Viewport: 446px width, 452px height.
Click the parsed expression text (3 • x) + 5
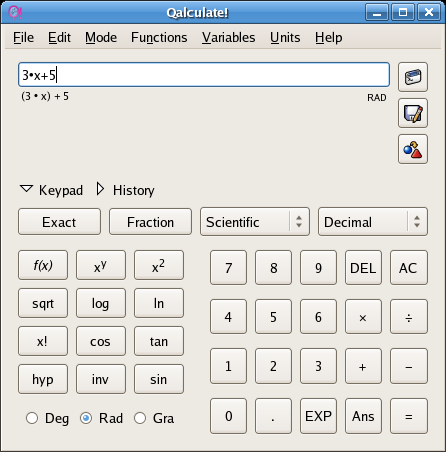click(x=45, y=96)
